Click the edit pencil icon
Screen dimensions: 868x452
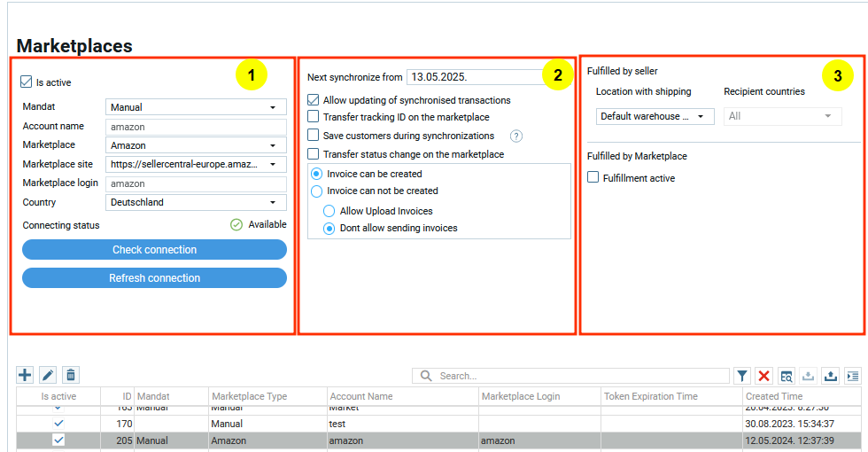(48, 376)
